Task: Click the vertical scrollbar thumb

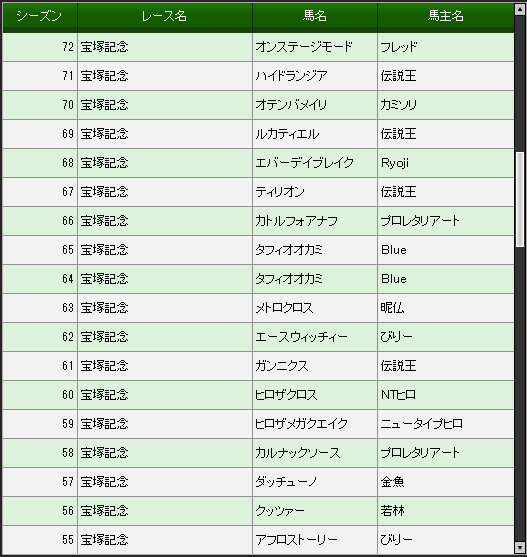Action: pos(520,199)
